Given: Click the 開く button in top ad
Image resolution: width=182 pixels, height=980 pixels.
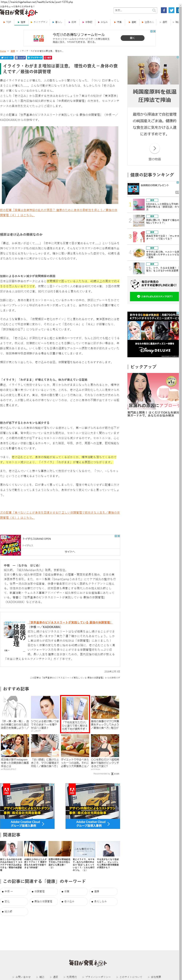Looking at the screenshot, I should click(x=132, y=38).
